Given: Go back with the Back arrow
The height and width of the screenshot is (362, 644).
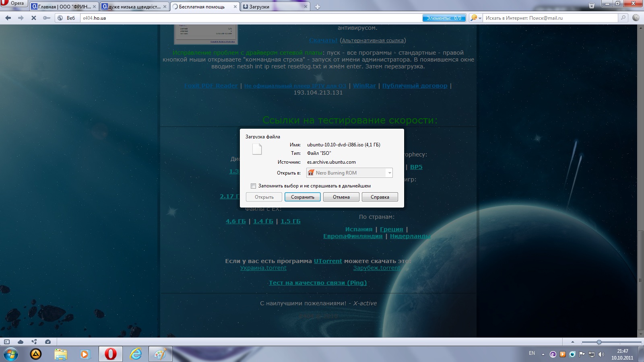Looking at the screenshot, I should coord(8,18).
